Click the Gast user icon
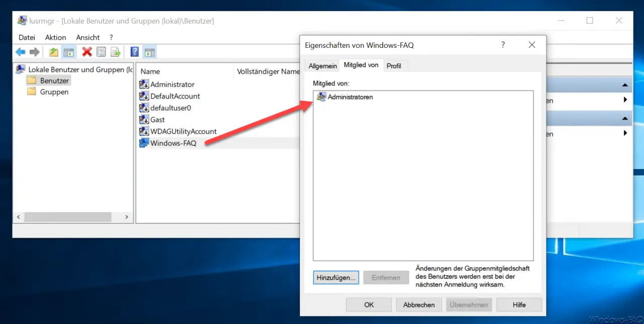This screenshot has height=324, width=644. click(x=144, y=120)
